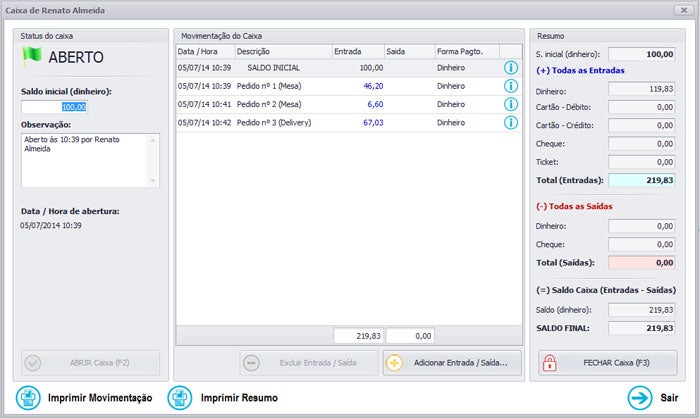
Task: Click the checkmark icon on ABRIR Caixa
Action: point(33,363)
